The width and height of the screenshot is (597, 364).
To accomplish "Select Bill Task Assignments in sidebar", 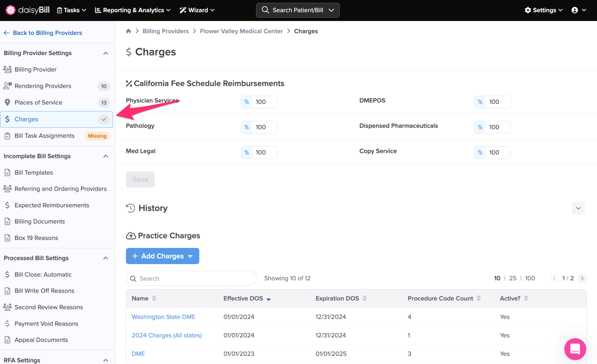I will tap(45, 136).
